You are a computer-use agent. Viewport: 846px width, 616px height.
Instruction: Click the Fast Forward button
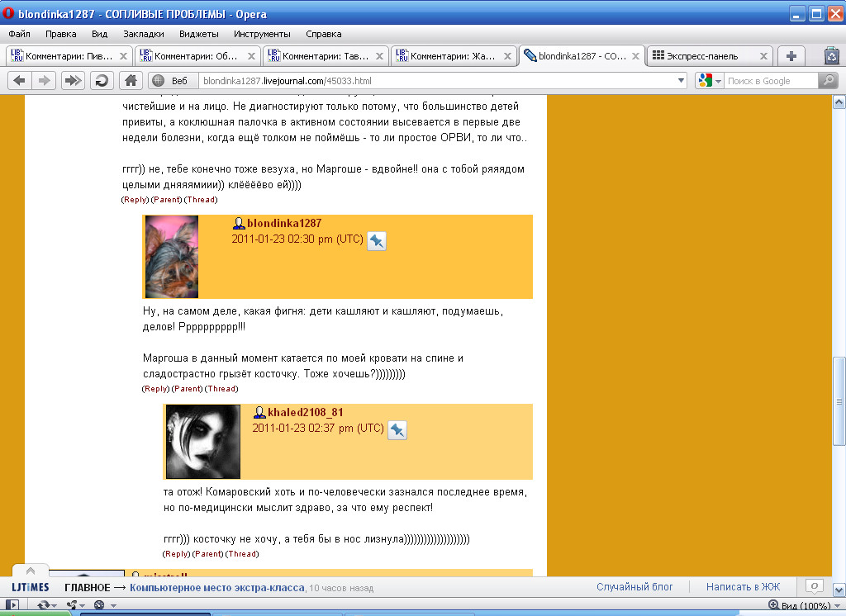coord(73,80)
